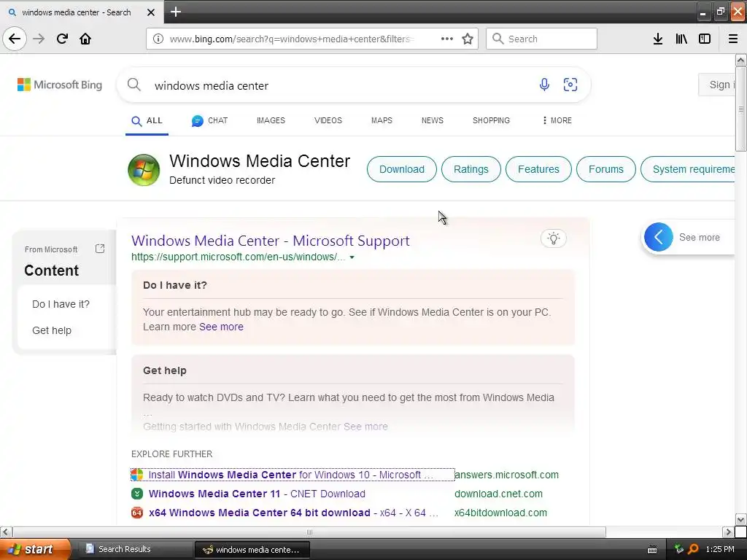Open the MORE search categories menu
Viewport: 747px width, 560px height.
(x=557, y=120)
